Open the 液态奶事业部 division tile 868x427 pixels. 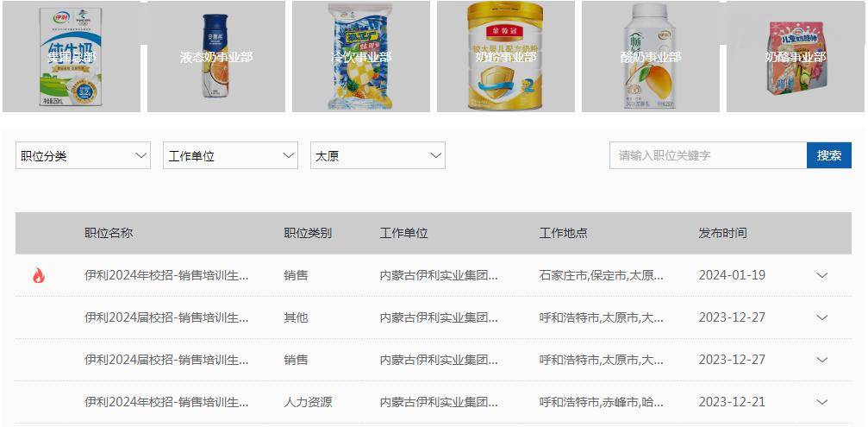click(x=216, y=56)
